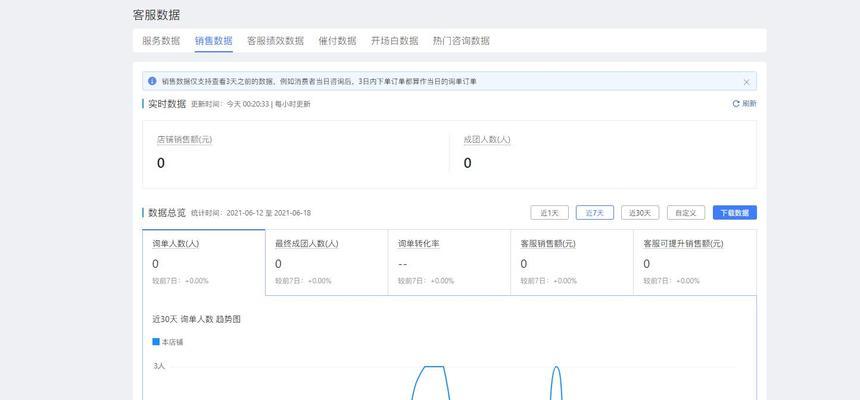The height and width of the screenshot is (400, 860).
Task: Click the 更新时间 今天 00:20:33 text
Action: [x=230, y=104]
